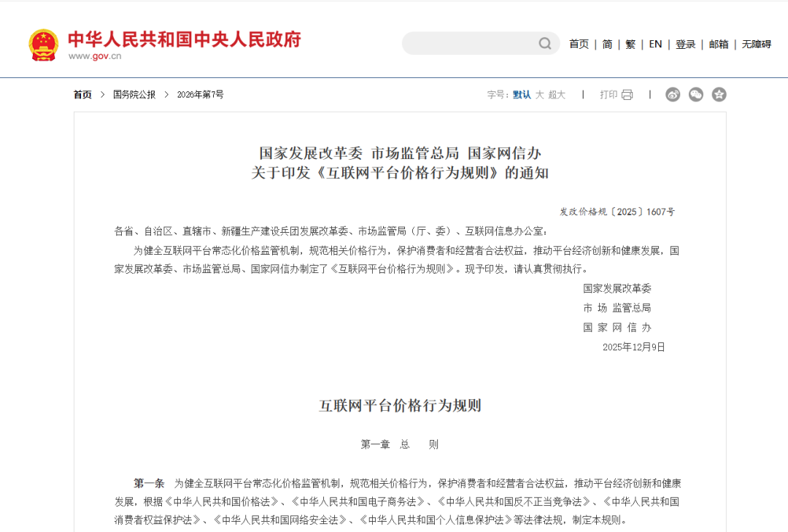
Task: Click document number 发改价格规〔2025〕1607号
Action: pyautogui.click(x=617, y=212)
